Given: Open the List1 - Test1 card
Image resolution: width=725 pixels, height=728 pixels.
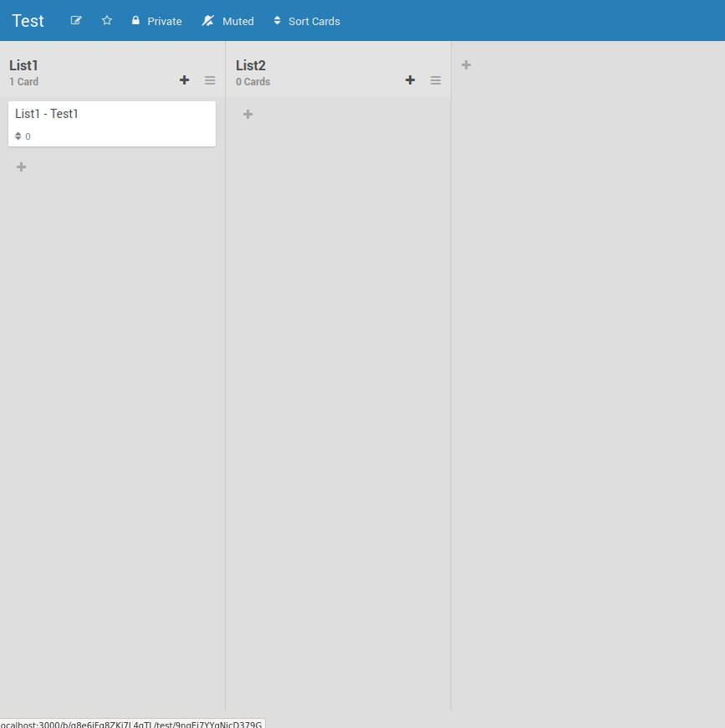Looking at the screenshot, I should [46, 114].
